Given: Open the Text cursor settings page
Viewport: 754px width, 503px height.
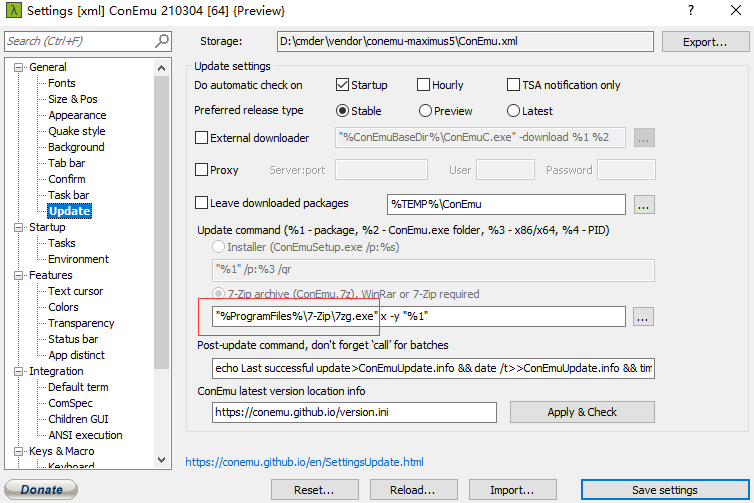Looking at the screenshot, I should pos(75,291).
